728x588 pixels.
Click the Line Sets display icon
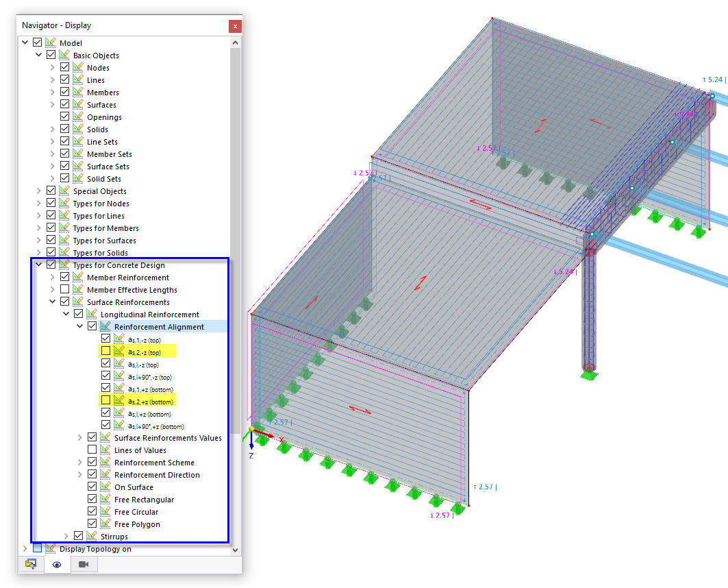(x=78, y=141)
